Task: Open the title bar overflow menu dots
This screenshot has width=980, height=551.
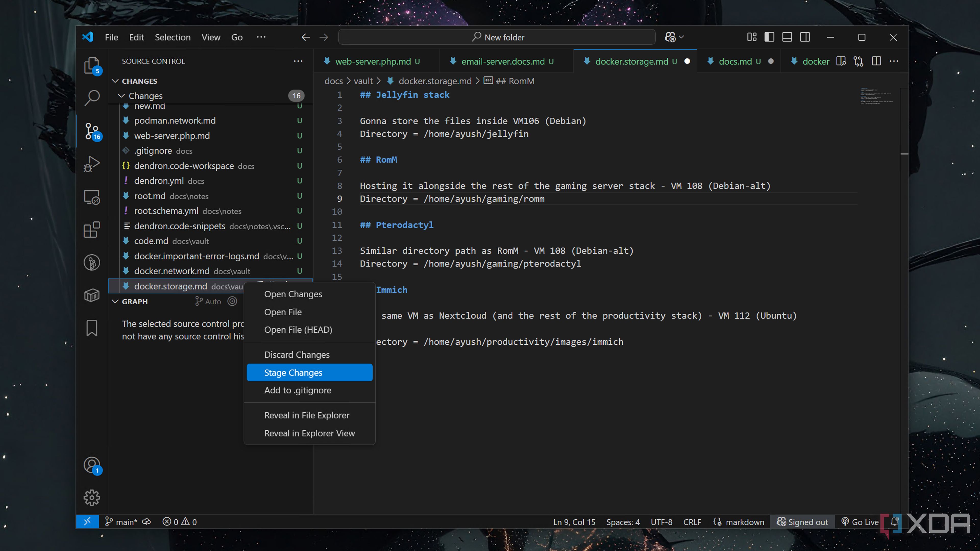Action: 261,37
